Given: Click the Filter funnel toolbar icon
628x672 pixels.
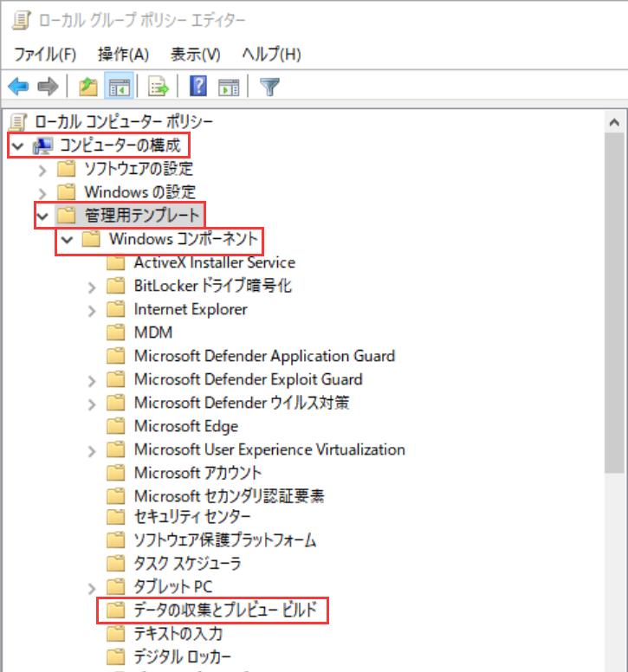Looking at the screenshot, I should [270, 86].
